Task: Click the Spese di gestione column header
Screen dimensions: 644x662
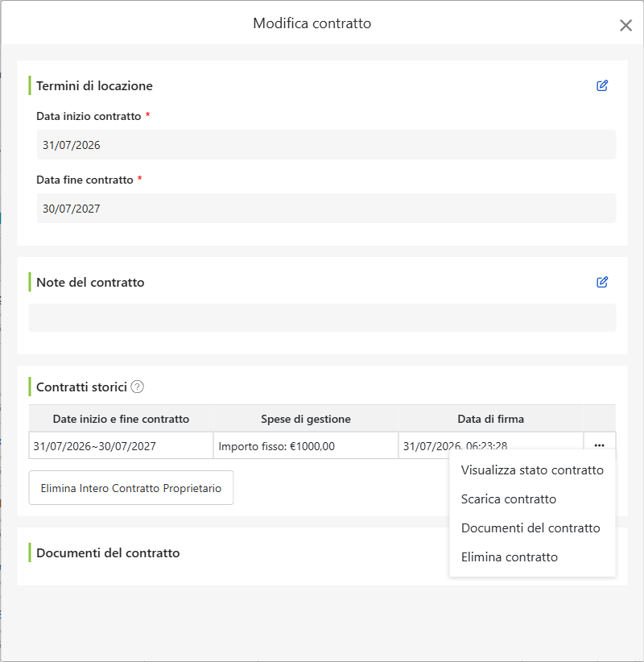Action: (306, 419)
